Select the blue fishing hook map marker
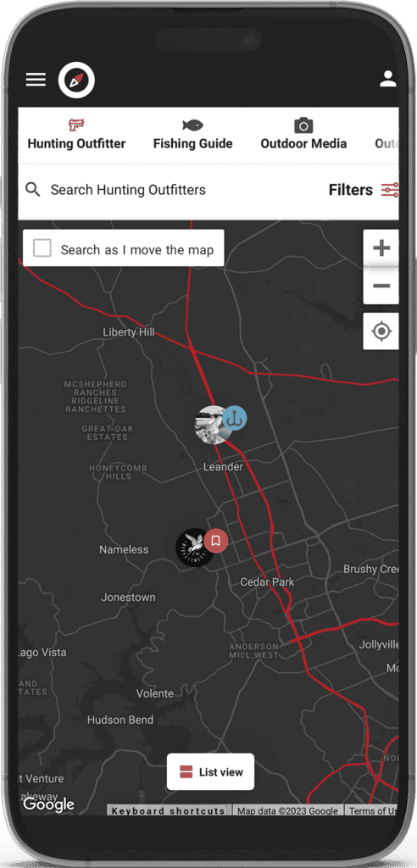417x868 pixels. pos(235,418)
